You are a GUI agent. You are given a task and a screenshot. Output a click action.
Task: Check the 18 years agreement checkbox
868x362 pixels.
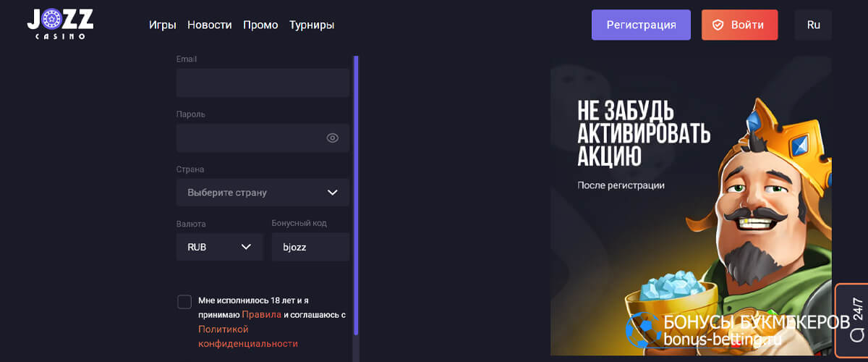pos(184,302)
